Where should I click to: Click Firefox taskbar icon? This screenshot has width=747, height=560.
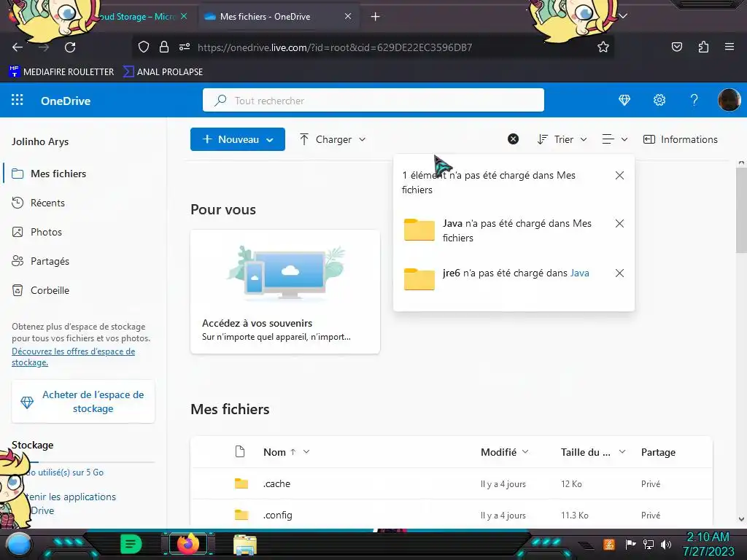[x=187, y=544]
